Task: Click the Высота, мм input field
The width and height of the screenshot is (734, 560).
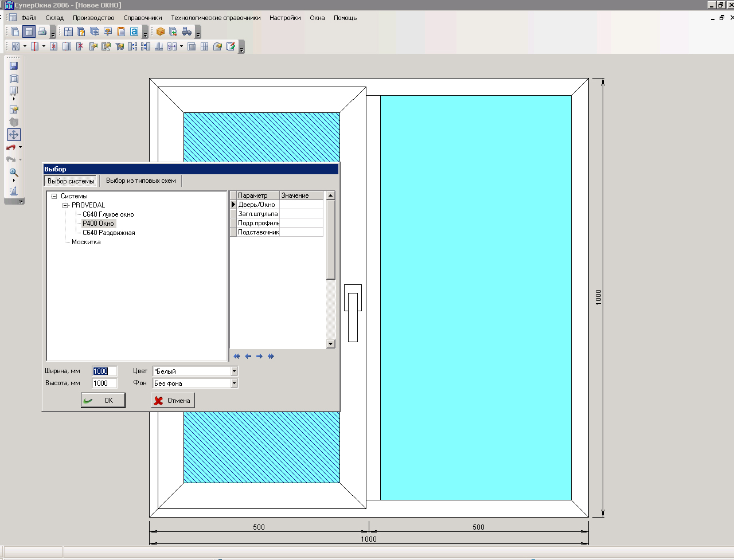Action: [x=104, y=383]
